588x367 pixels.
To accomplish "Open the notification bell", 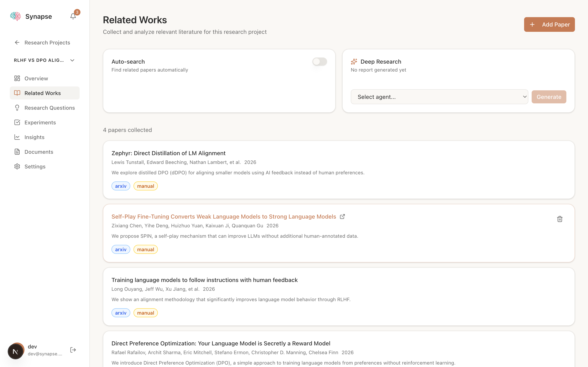I will (73, 16).
